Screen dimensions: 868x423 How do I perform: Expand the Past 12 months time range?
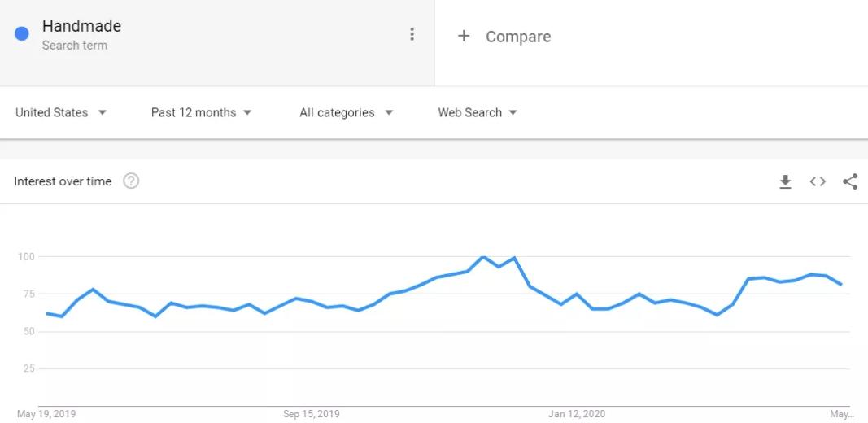click(202, 113)
